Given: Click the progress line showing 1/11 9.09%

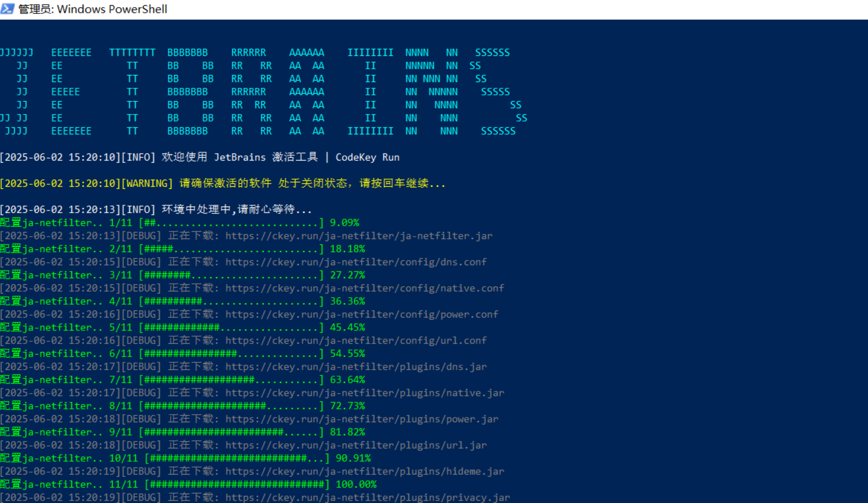Looking at the screenshot, I should point(180,223).
